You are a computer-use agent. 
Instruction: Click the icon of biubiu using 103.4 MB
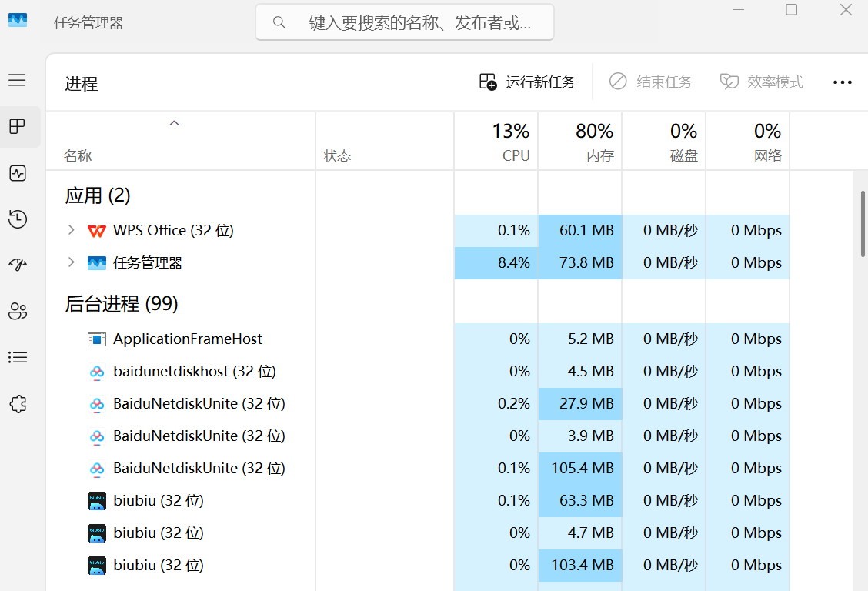[x=97, y=566]
